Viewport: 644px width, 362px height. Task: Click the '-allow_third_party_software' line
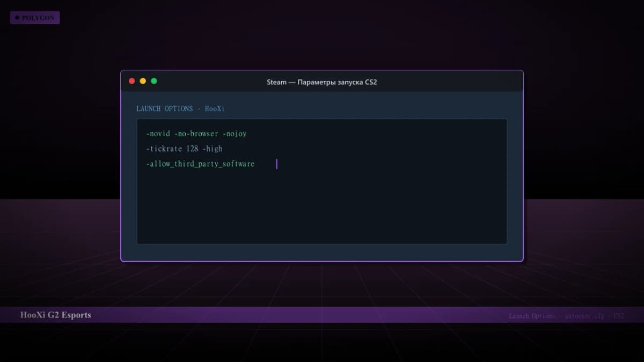pos(200,164)
